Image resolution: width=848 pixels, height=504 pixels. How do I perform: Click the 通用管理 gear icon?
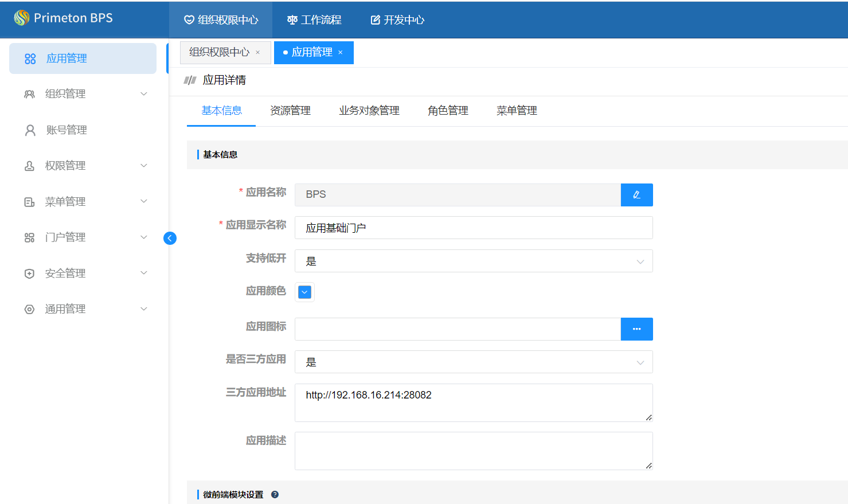point(29,309)
